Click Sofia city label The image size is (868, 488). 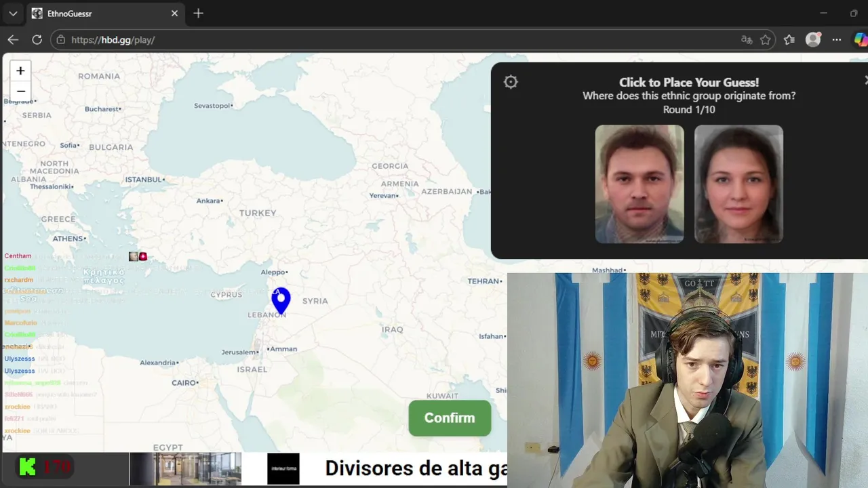[68, 146]
